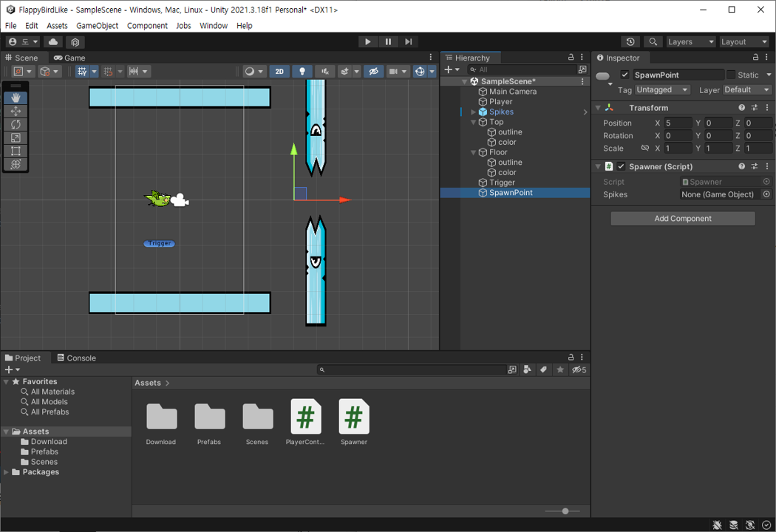Open the Layer dropdown showing Default
The height and width of the screenshot is (532, 776).
[x=746, y=89]
